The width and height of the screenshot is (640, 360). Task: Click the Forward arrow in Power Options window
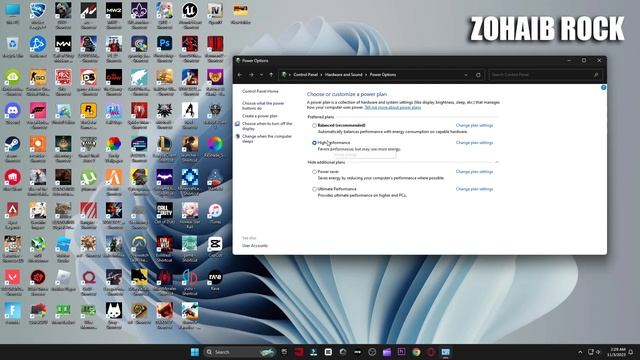(x=251, y=75)
